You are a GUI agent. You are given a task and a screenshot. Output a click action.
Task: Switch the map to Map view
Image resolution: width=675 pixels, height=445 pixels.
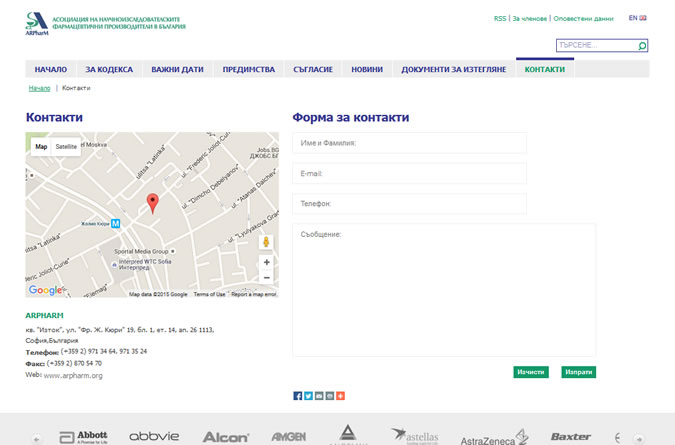tap(41, 147)
